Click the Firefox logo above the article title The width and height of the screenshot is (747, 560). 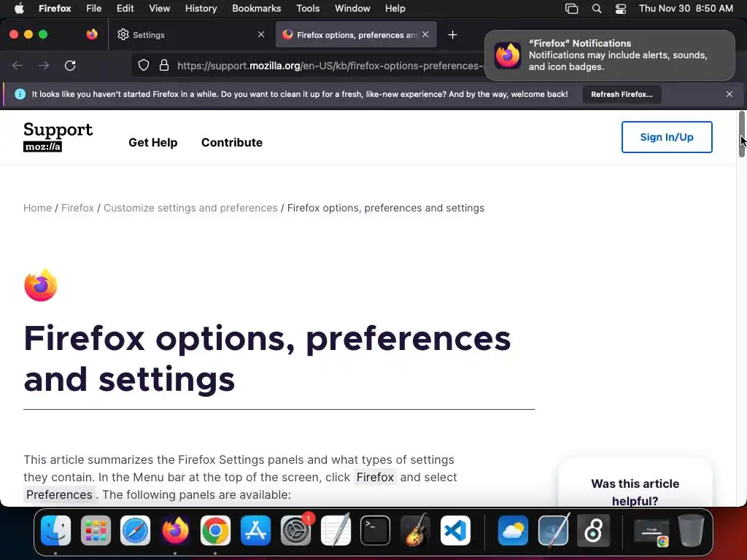click(x=41, y=285)
